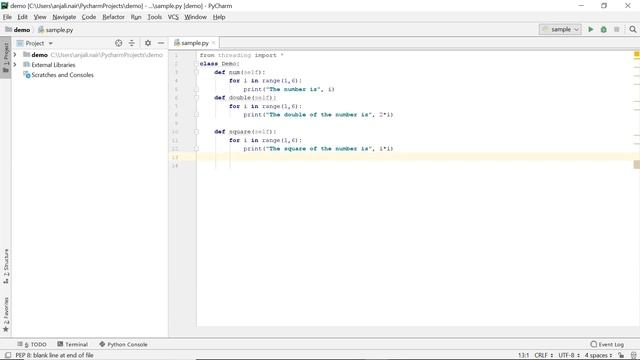Click the PEP 8 blank line status message
The height and width of the screenshot is (360, 640).
(x=54, y=356)
